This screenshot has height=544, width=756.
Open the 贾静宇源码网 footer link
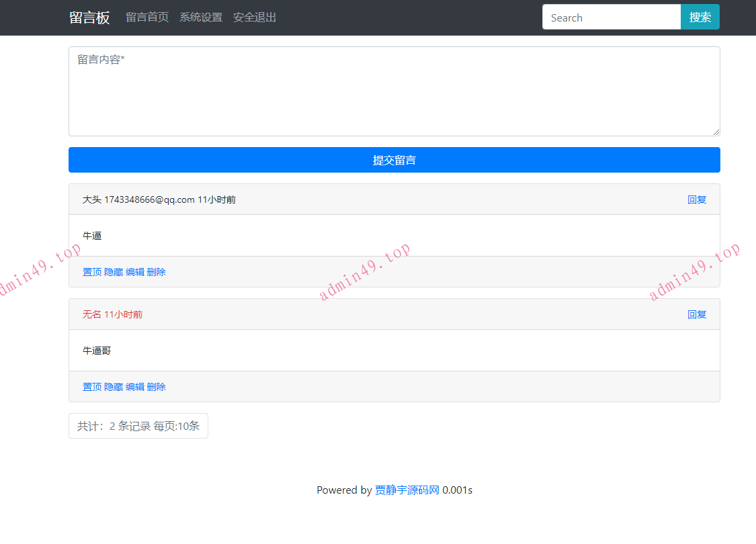coord(407,490)
